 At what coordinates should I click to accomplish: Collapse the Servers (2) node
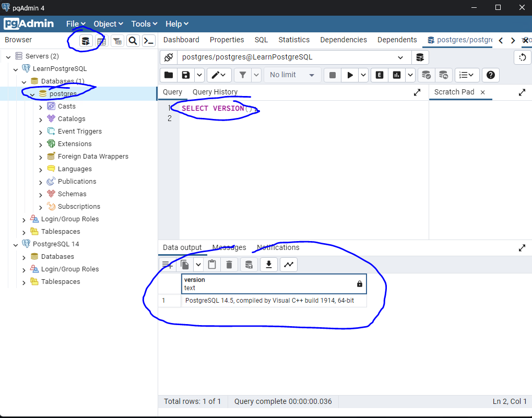(x=8, y=57)
